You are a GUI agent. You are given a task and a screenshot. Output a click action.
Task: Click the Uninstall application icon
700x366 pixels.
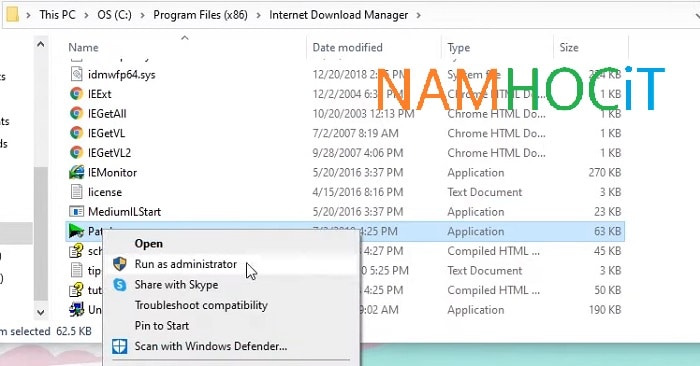(x=76, y=310)
